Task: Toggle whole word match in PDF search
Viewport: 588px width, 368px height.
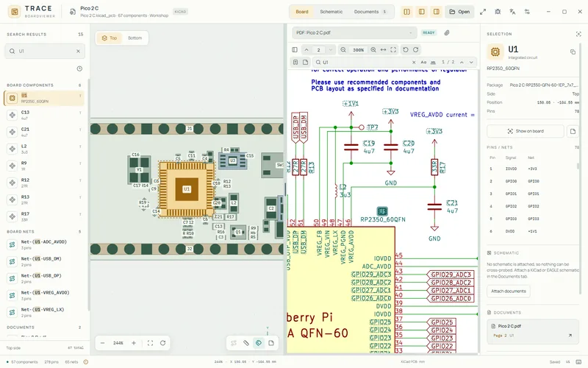Action: (433, 63)
